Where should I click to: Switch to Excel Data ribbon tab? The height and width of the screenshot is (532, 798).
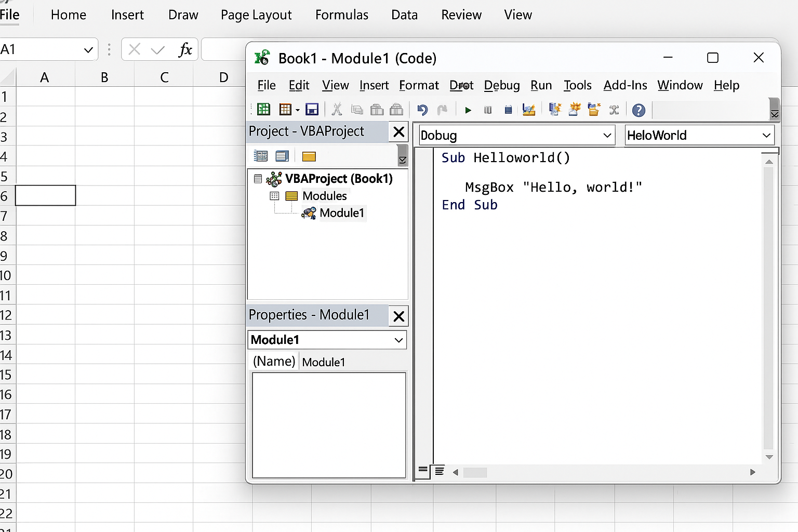click(404, 15)
